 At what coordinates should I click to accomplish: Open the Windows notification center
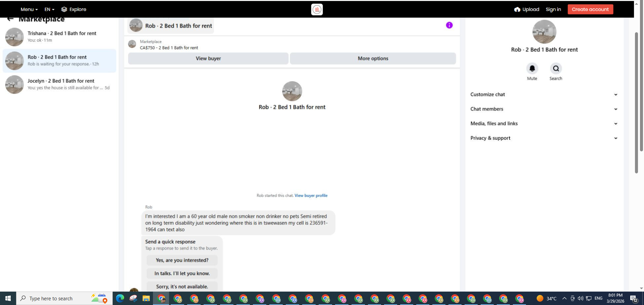pos(634,299)
